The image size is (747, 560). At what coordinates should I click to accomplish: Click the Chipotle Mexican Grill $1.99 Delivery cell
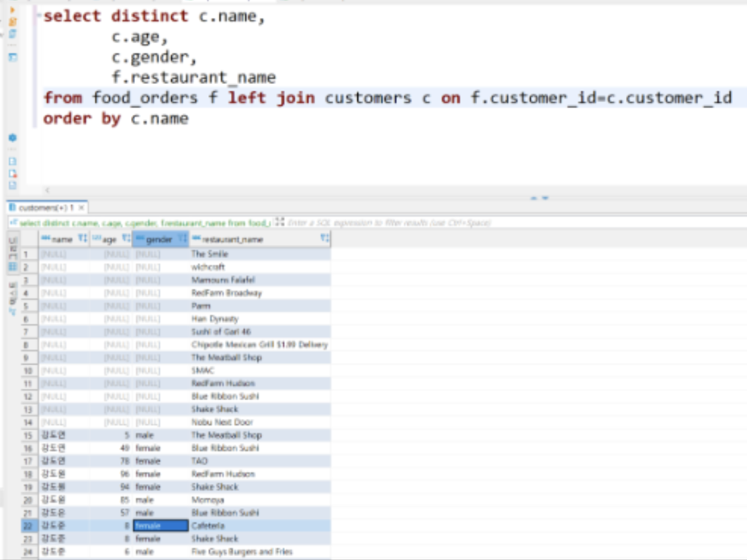[x=260, y=344]
